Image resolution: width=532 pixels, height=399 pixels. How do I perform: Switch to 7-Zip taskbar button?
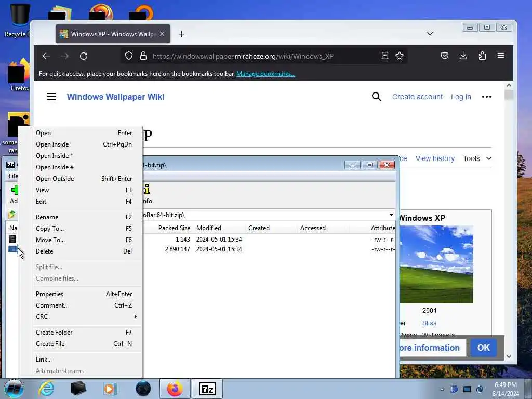(207, 389)
